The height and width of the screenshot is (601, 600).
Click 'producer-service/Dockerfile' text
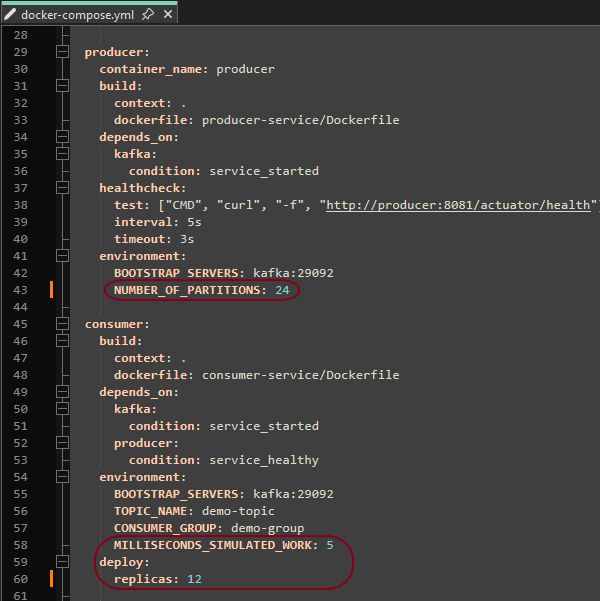301,120
